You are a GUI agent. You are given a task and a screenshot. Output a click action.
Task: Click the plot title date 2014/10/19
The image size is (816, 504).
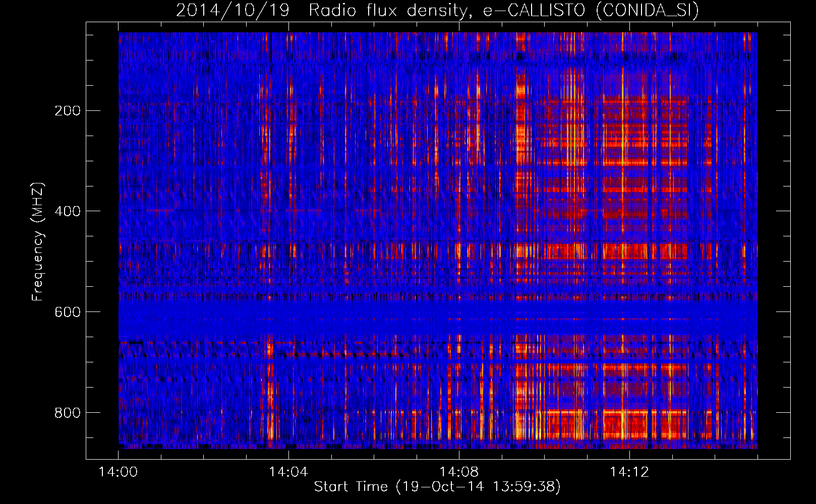click(232, 11)
